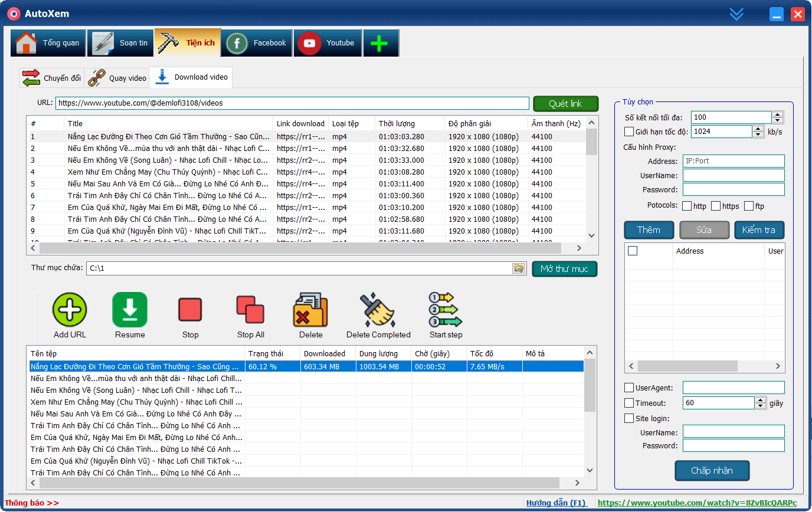Increase Số kết nối tối đa with the up arrow

(x=777, y=114)
